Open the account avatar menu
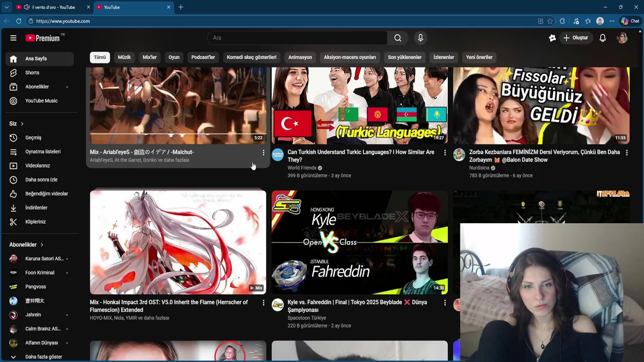 [622, 38]
